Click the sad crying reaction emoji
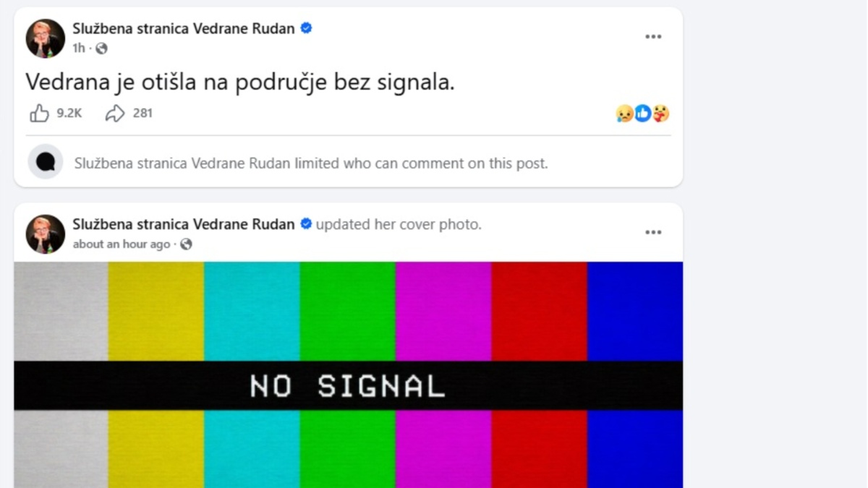Image resolution: width=868 pixels, height=488 pixels. click(x=624, y=114)
